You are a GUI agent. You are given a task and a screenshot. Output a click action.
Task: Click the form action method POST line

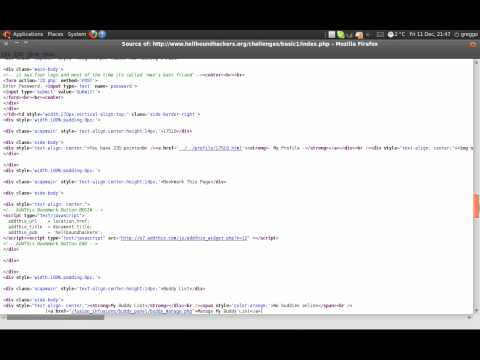pos(50,80)
